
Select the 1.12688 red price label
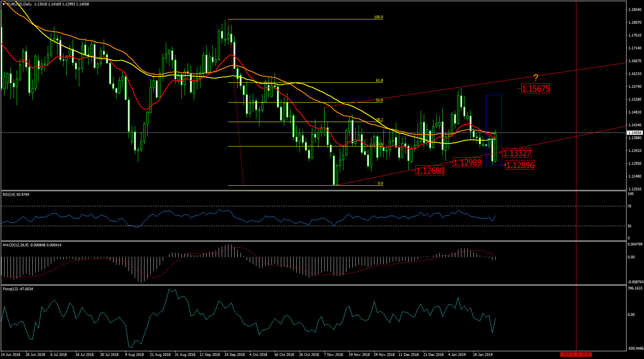pos(430,171)
